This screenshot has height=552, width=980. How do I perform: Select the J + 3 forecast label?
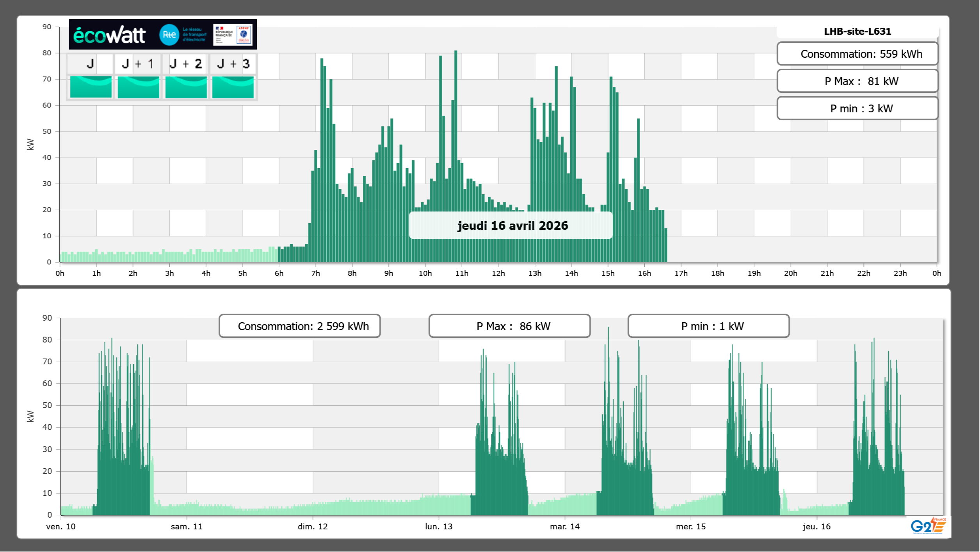233,64
